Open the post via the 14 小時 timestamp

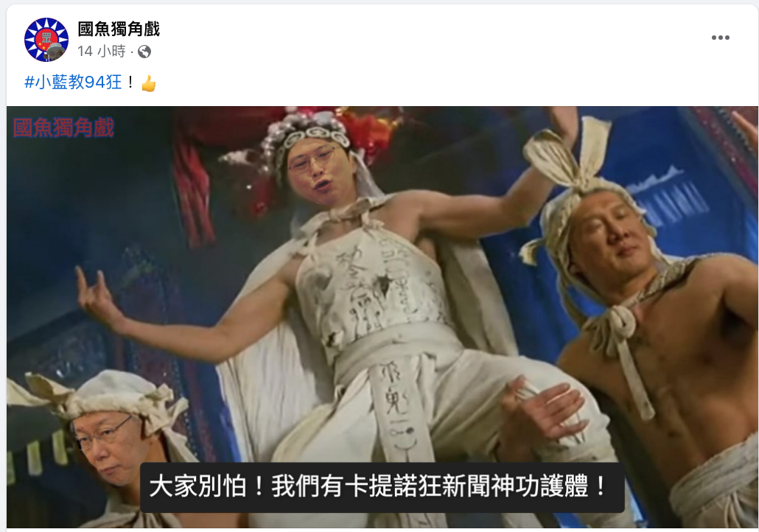101,51
